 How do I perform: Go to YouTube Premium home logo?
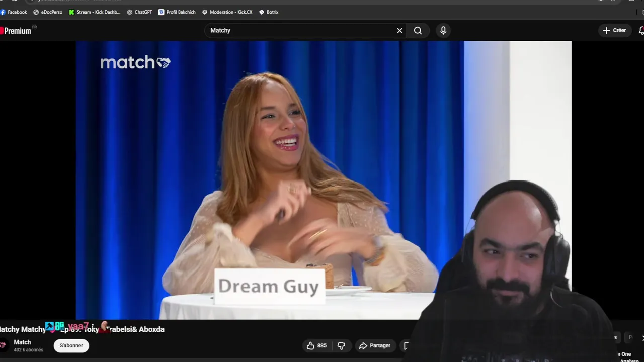pos(17,31)
